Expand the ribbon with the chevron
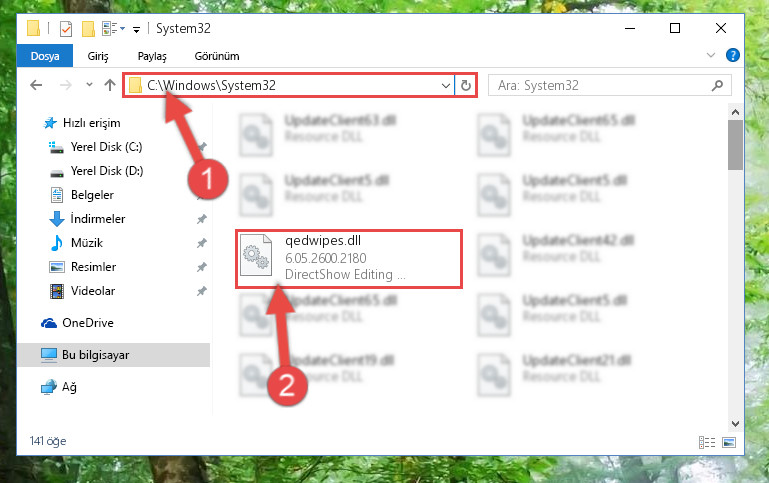Viewport: 769px width, 483px height. pyautogui.click(x=711, y=55)
